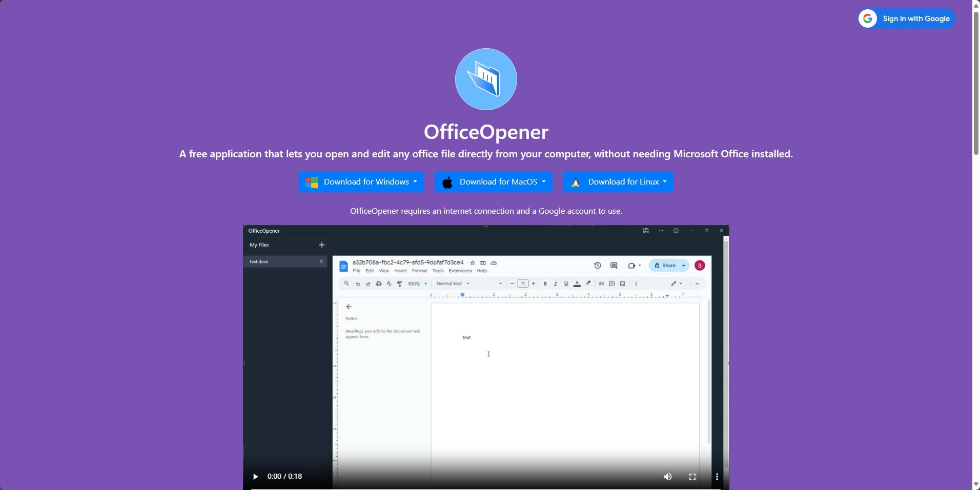
Task: Decrease font size with the minus button
Action: [512, 283]
